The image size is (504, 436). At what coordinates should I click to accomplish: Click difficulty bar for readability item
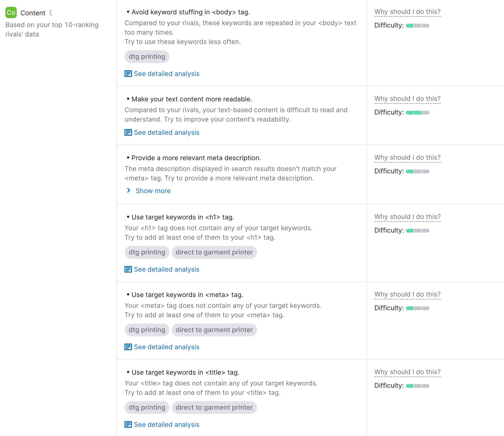click(418, 113)
